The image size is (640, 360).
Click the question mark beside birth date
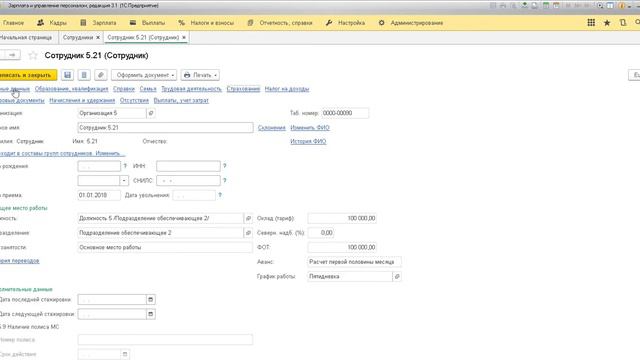pos(125,166)
